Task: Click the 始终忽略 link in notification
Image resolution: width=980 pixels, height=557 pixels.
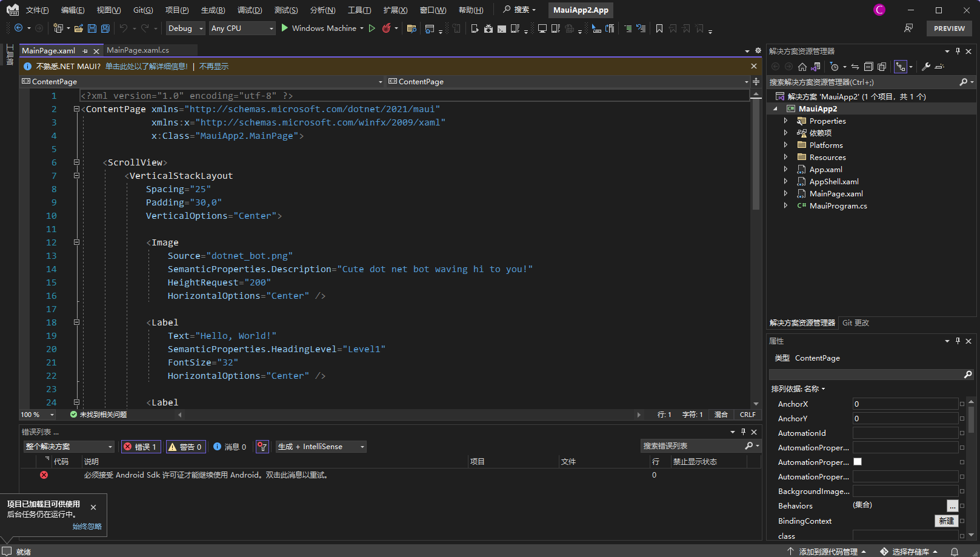Action: [87, 527]
